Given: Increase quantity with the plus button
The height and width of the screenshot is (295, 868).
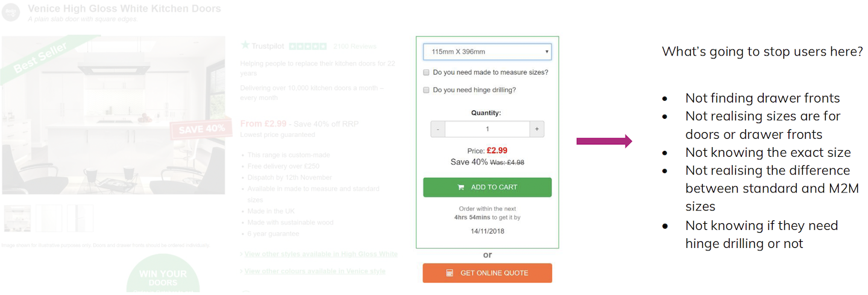Looking at the screenshot, I should point(536,129).
